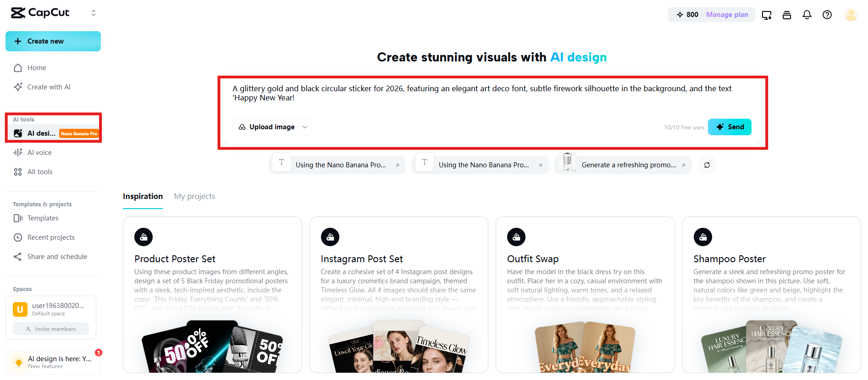Viewport: 868px width, 380px height.
Task: Click the Invite members button
Action: (x=51, y=329)
